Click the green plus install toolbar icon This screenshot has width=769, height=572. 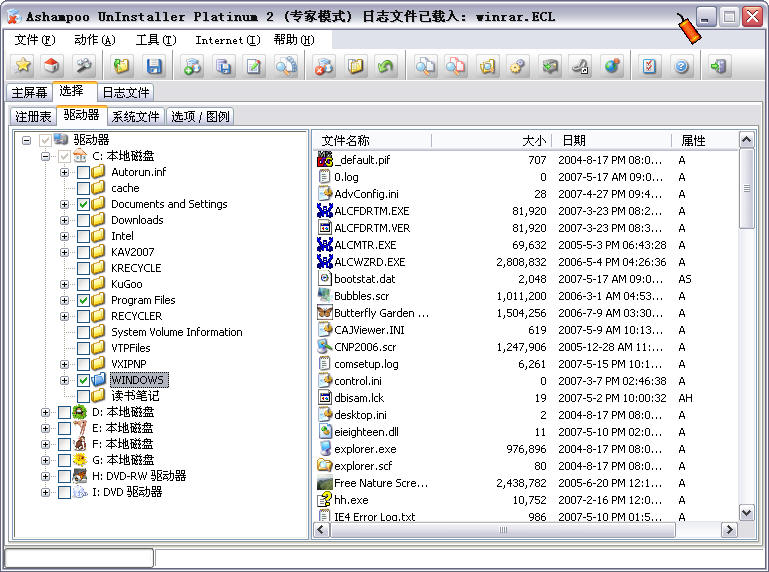click(x=192, y=66)
